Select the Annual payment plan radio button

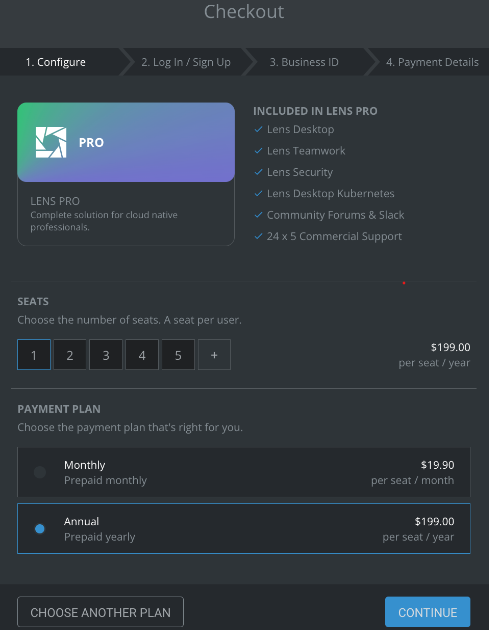(39, 529)
